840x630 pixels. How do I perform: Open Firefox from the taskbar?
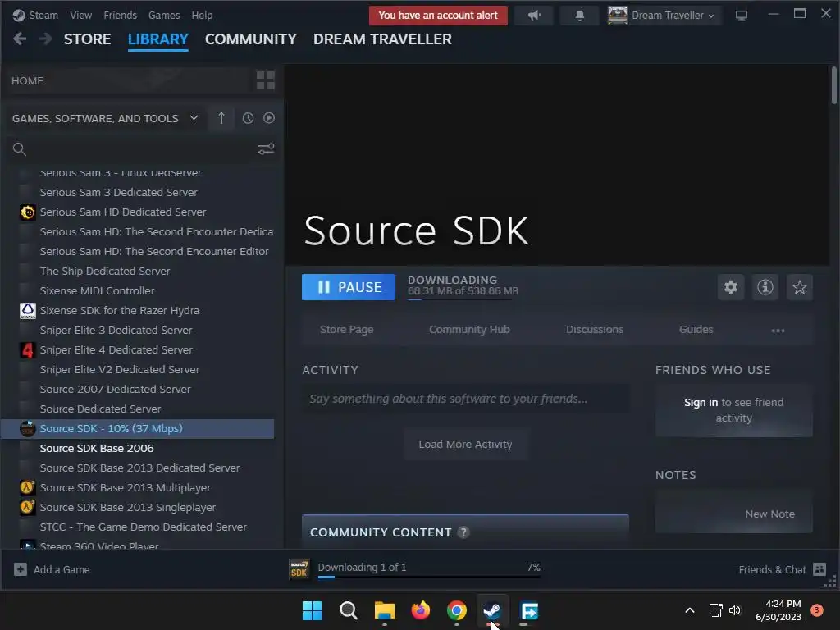pos(421,610)
